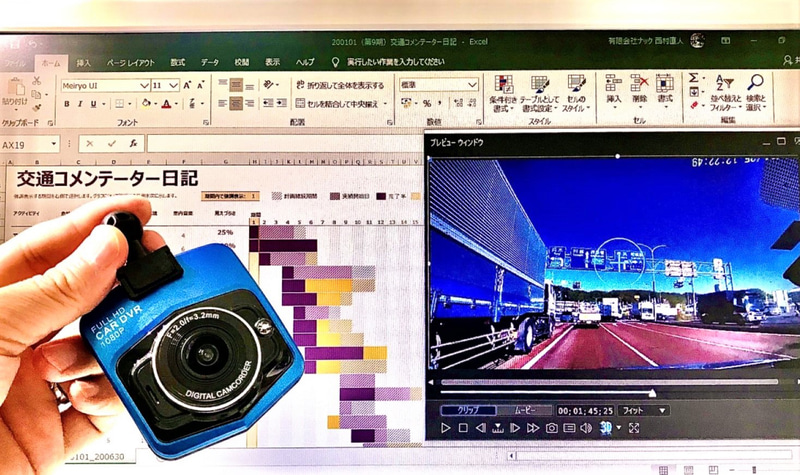
Task: Click the preview window clip range bar
Action: [609, 382]
